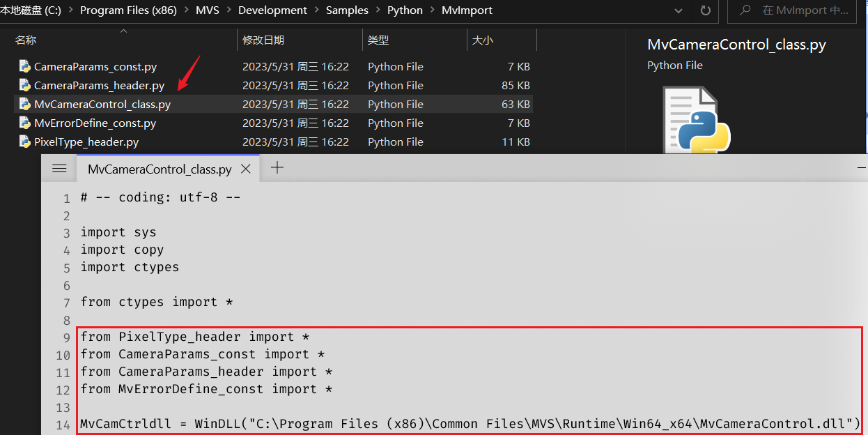Viewport: 868px width, 435px height.
Task: Refresh the MvImport folder view
Action: [705, 10]
